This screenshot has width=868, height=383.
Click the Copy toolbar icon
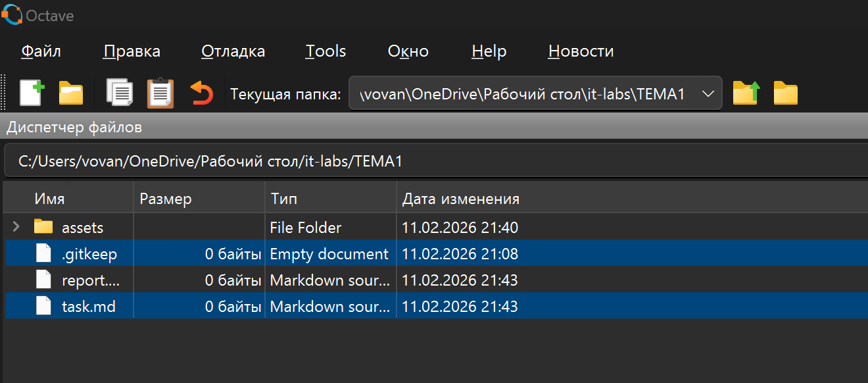pos(120,93)
